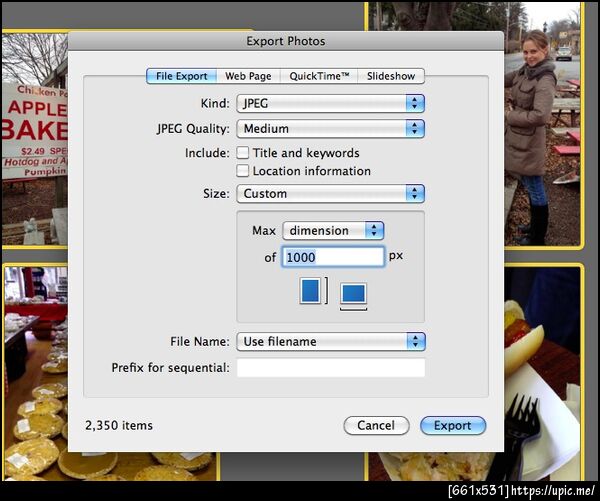The width and height of the screenshot is (600, 501).
Task: Select the portrait orientation icon
Action: tap(310, 291)
